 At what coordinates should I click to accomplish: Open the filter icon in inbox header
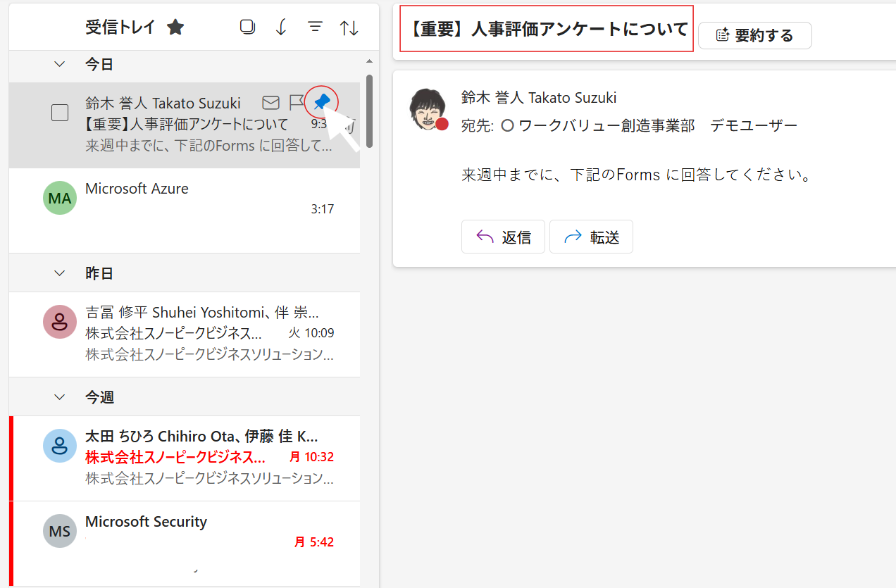click(316, 27)
